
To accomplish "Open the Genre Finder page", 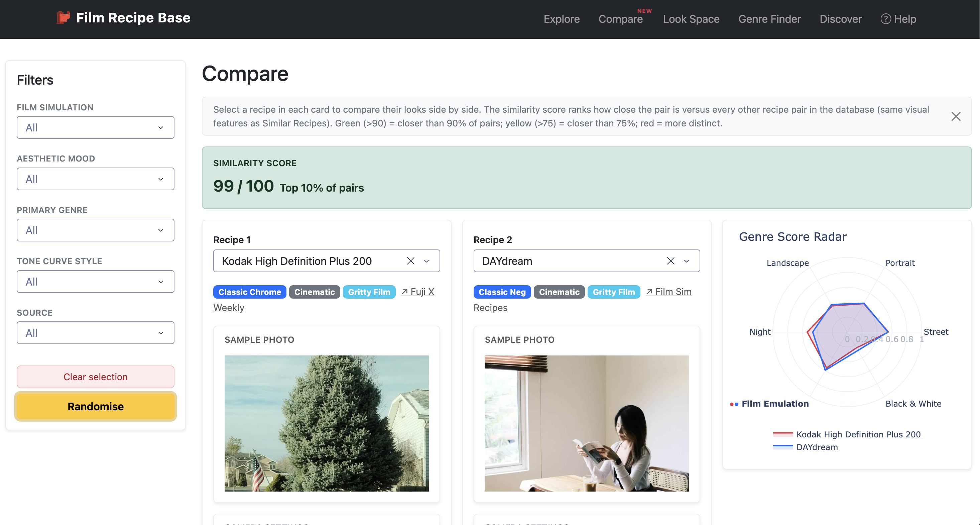I will point(770,19).
